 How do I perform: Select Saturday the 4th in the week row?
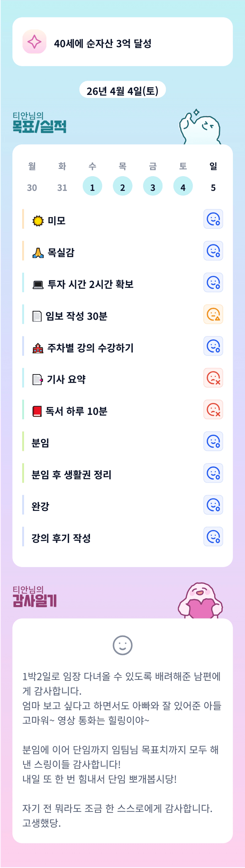(x=183, y=186)
